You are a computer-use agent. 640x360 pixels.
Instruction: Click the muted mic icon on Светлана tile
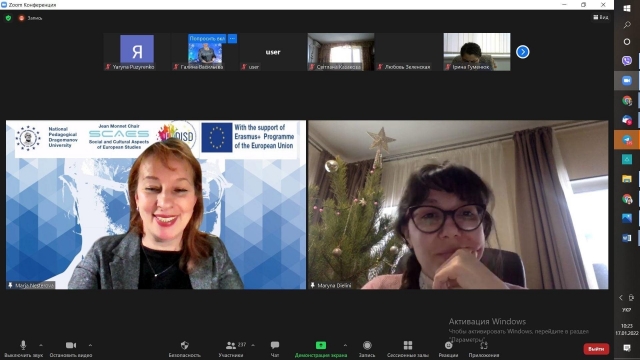(x=312, y=67)
